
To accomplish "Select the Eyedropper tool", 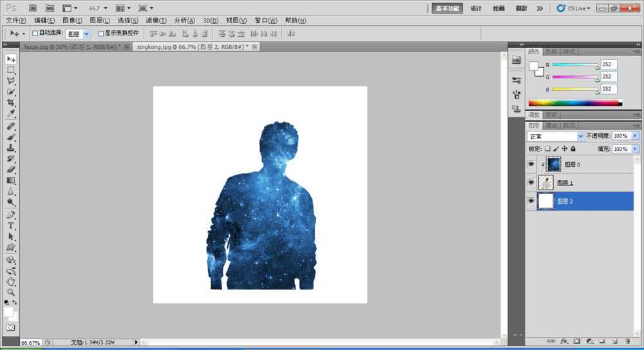I will (x=11, y=113).
